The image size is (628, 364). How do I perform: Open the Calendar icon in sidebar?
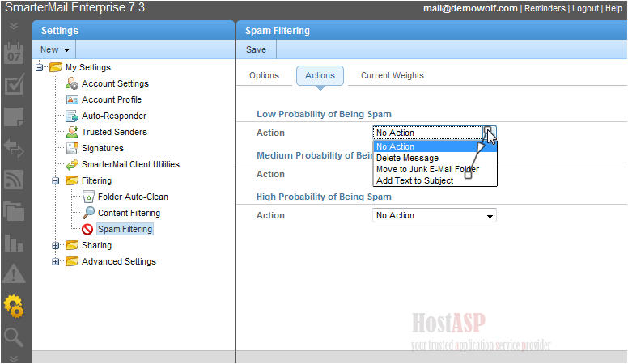click(x=14, y=53)
